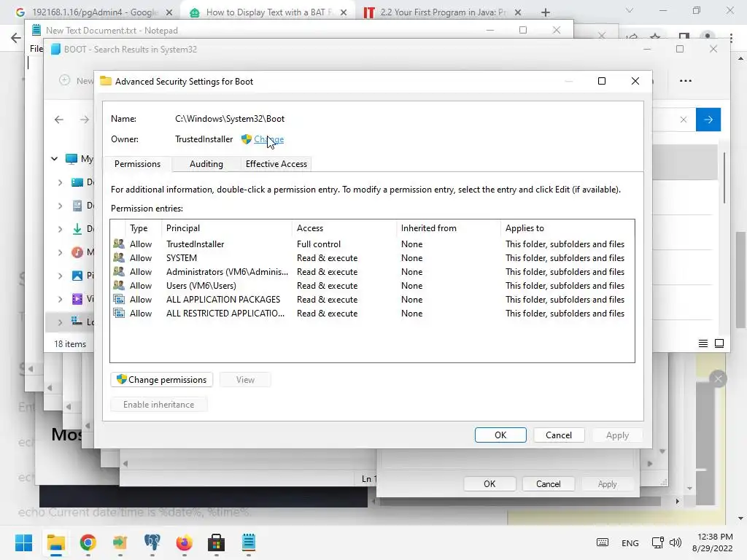Open Firefox from taskbar
The width and height of the screenshot is (747, 560).
pos(185,542)
